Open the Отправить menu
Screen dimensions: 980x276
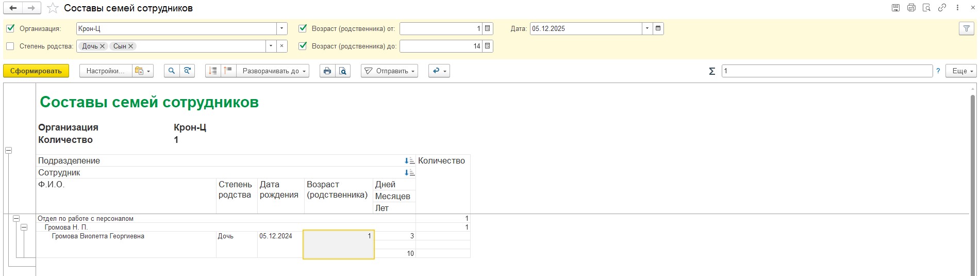click(389, 71)
